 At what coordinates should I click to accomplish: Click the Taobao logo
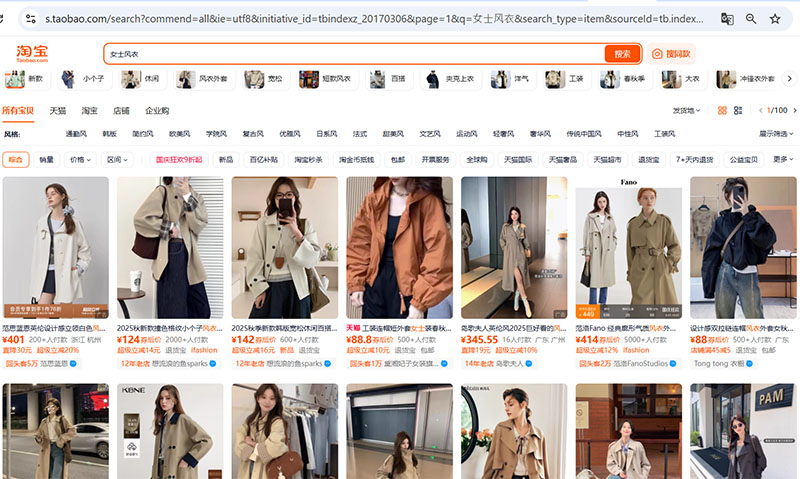[31, 53]
